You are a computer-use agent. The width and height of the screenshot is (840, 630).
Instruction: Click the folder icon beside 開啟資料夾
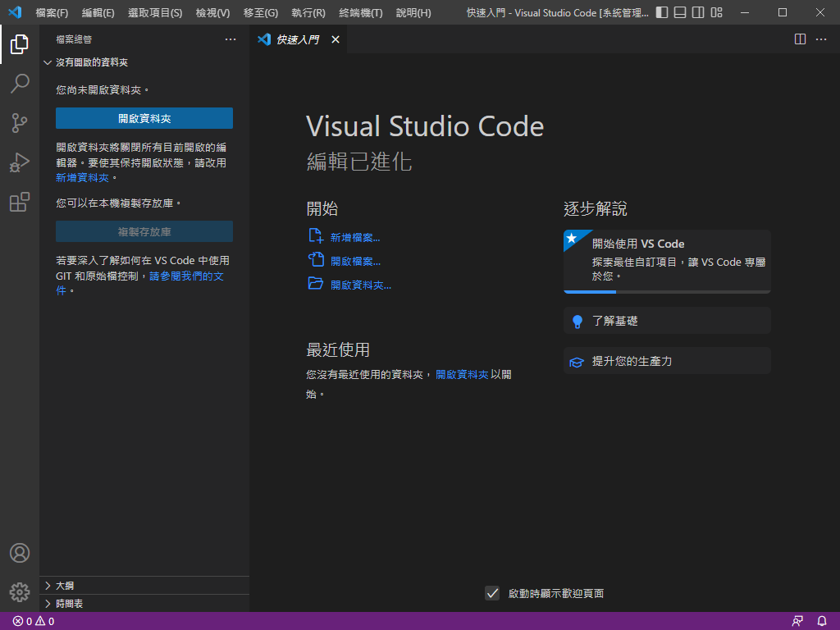[x=316, y=283]
